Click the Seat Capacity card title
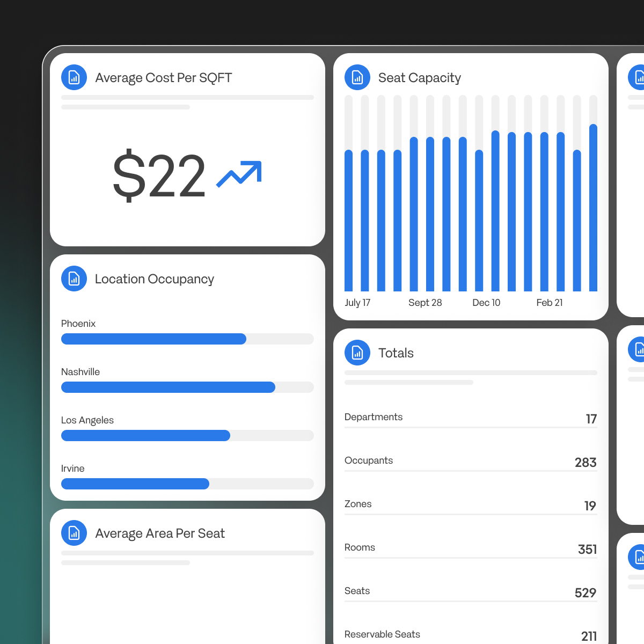 (420, 78)
